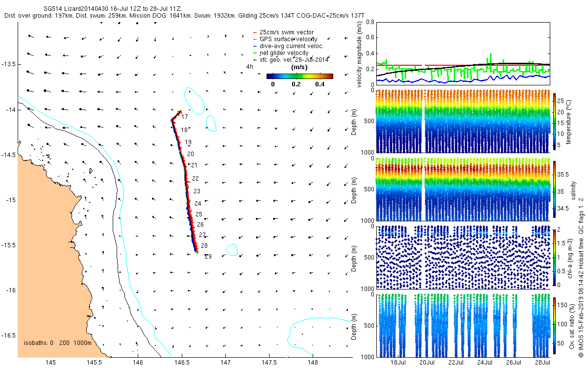
Task: Click the 'Dist. over ground: 197km' subtitle line
Action: coord(185,16)
